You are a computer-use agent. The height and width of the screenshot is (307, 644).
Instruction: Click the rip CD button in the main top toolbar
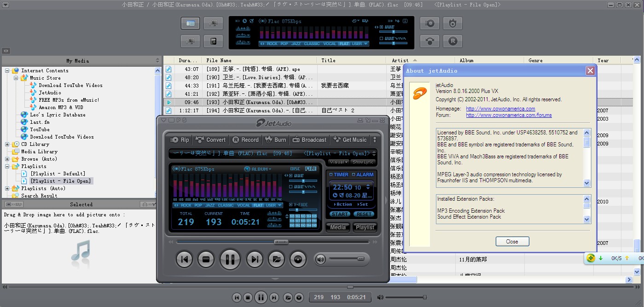(x=430, y=23)
